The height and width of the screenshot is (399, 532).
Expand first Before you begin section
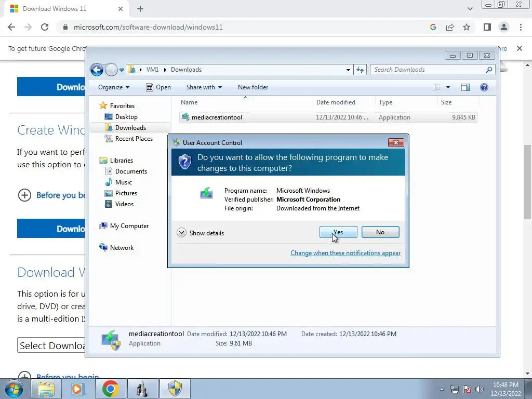[24, 195]
